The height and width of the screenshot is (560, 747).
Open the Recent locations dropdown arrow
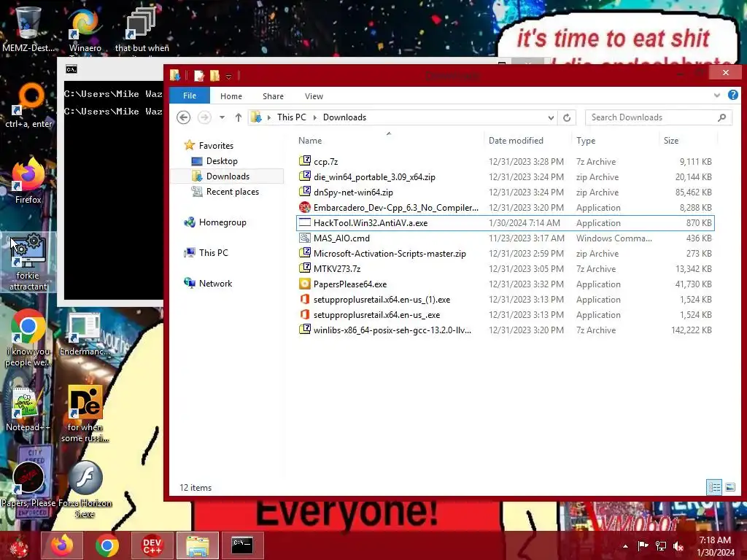coord(222,117)
